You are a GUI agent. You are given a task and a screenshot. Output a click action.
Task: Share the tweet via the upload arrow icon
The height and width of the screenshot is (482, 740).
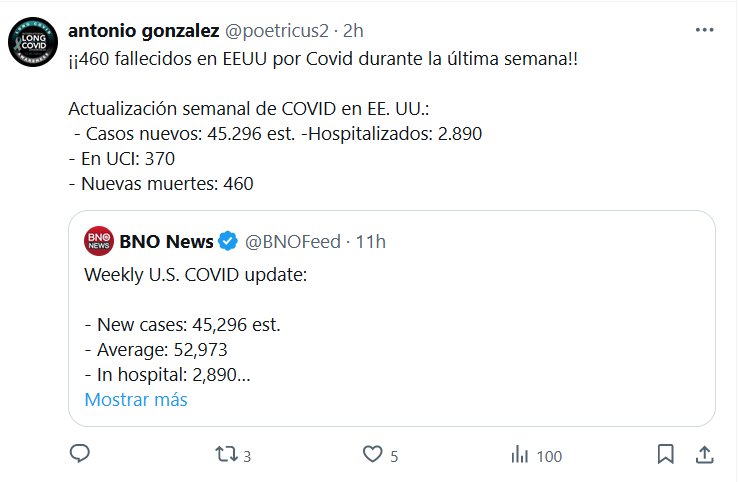tap(703, 455)
